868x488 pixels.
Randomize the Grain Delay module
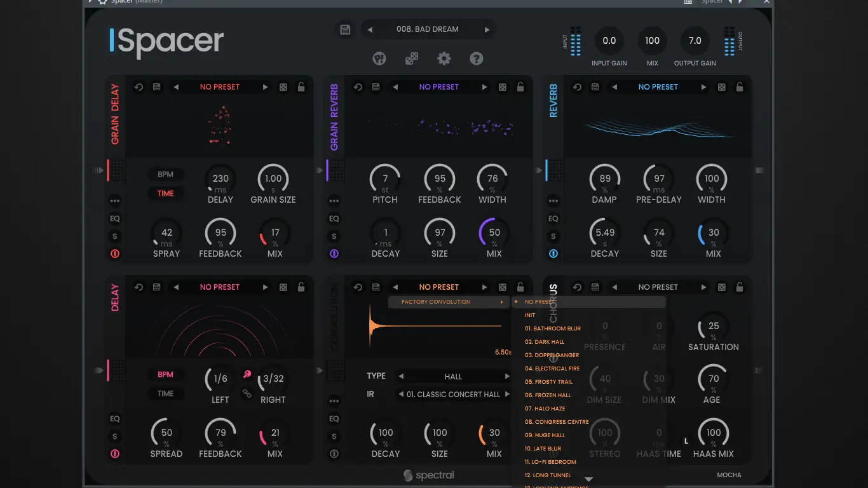[283, 87]
